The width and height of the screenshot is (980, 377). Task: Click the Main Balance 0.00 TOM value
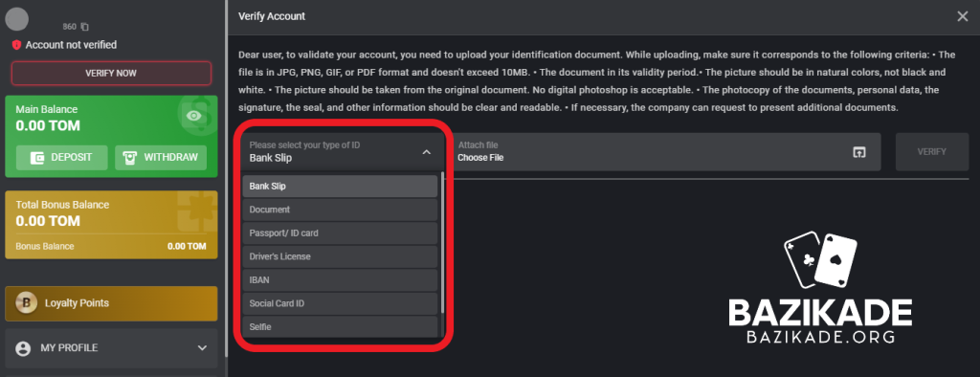point(48,125)
